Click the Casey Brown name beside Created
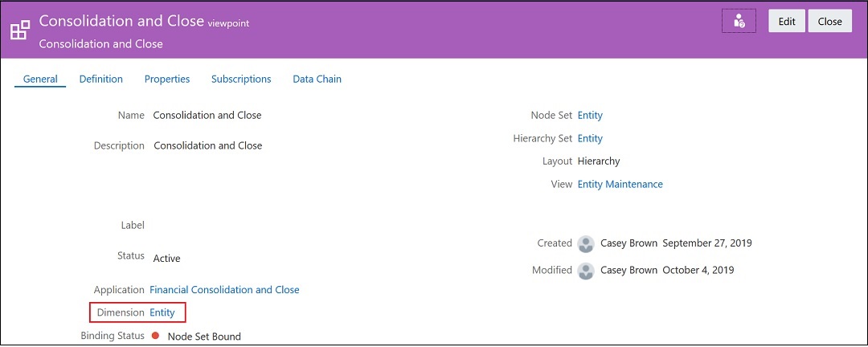868x347 pixels. point(628,243)
